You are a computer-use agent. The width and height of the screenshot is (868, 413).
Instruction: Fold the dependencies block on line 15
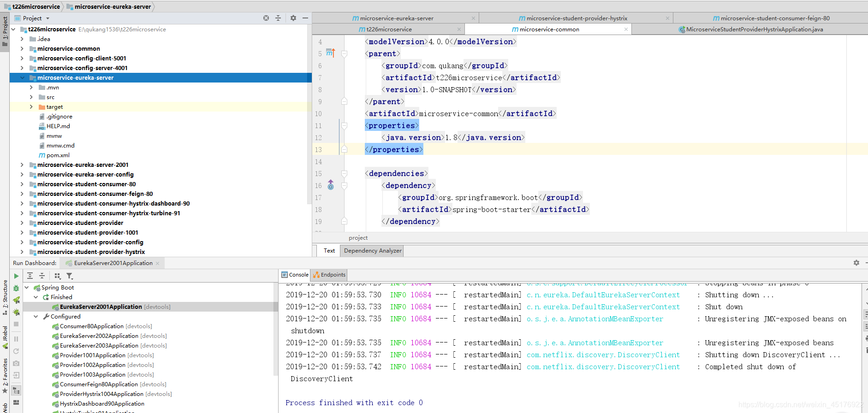click(x=344, y=173)
